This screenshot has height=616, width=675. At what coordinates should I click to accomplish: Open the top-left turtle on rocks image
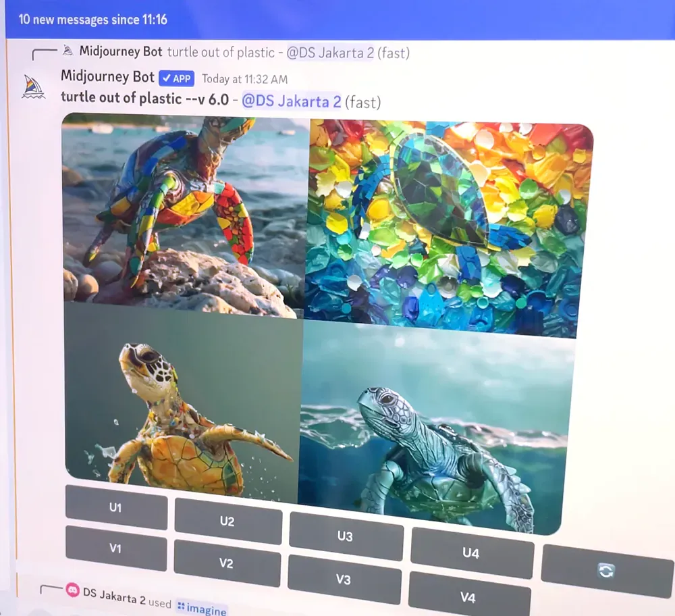pos(182,216)
